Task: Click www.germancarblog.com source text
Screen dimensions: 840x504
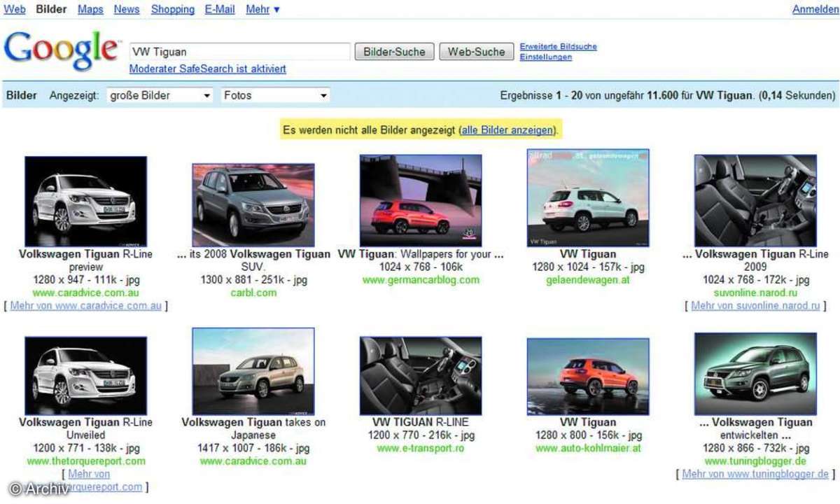Action: pos(421,280)
